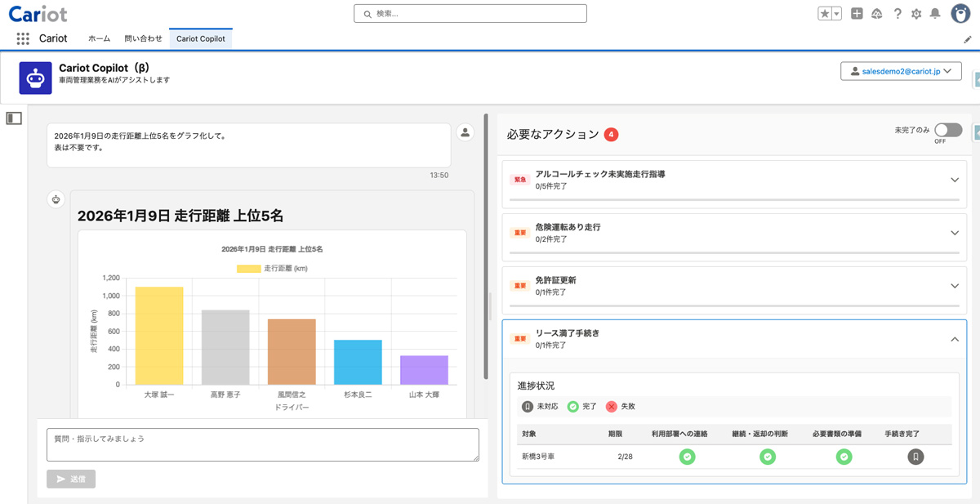Open the App Launcher grid icon
This screenshot has width=980, height=504.
[23, 38]
